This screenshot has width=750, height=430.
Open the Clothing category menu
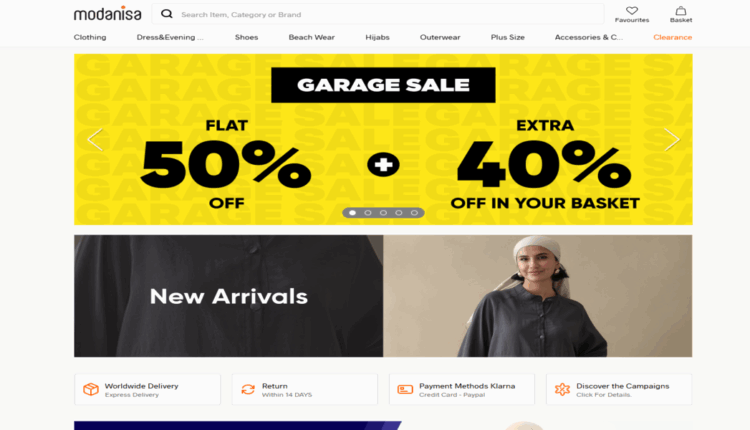pyautogui.click(x=90, y=37)
